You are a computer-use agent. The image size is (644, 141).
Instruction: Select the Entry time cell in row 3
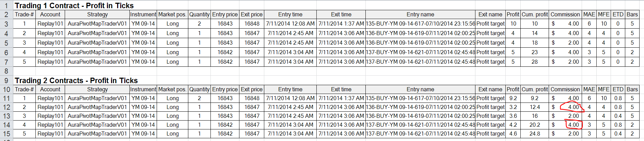click(x=290, y=23)
